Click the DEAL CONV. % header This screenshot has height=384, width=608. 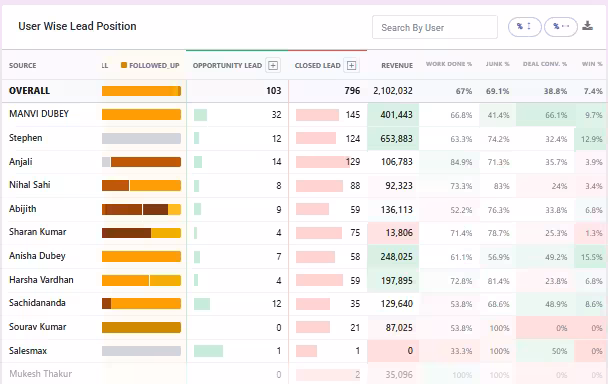[x=545, y=64]
